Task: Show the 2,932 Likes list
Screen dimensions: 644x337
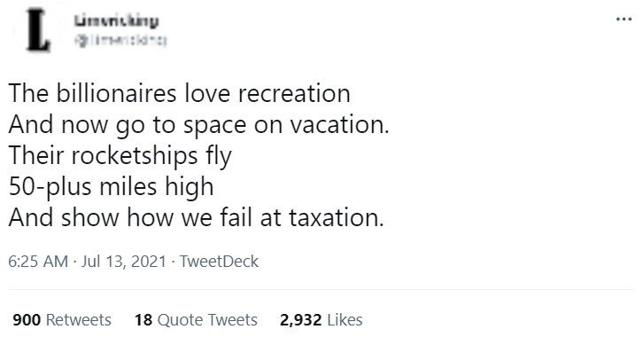Action: click(322, 320)
